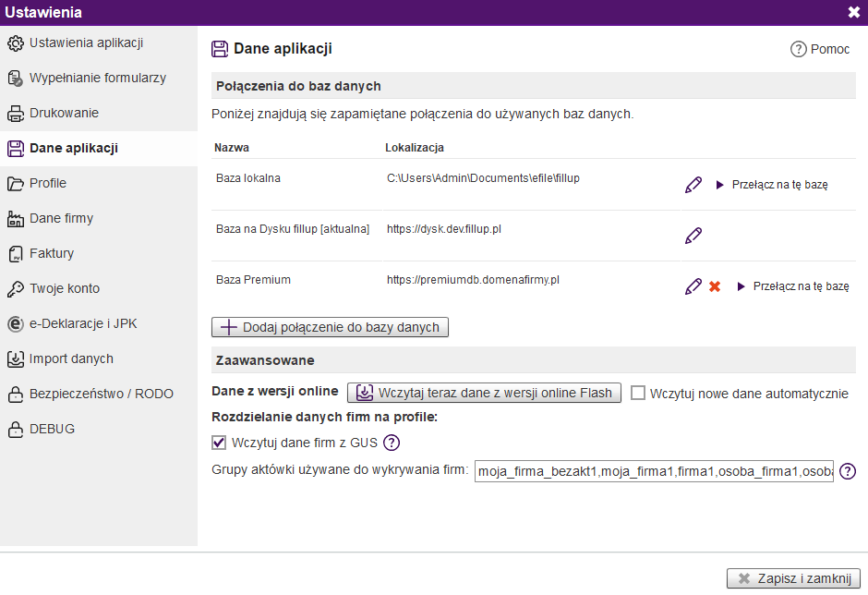Enable Wczytuj nowe dane automatycznie checkbox
868x595 pixels.
tap(638, 393)
